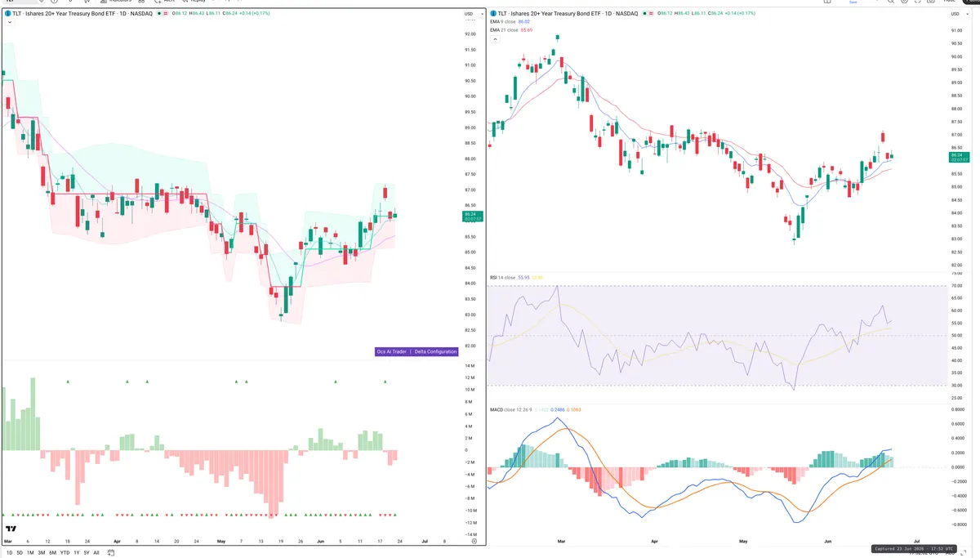Viewport: 980px width, 558px height.
Task: Select the 3M time range
Action: (x=41, y=553)
